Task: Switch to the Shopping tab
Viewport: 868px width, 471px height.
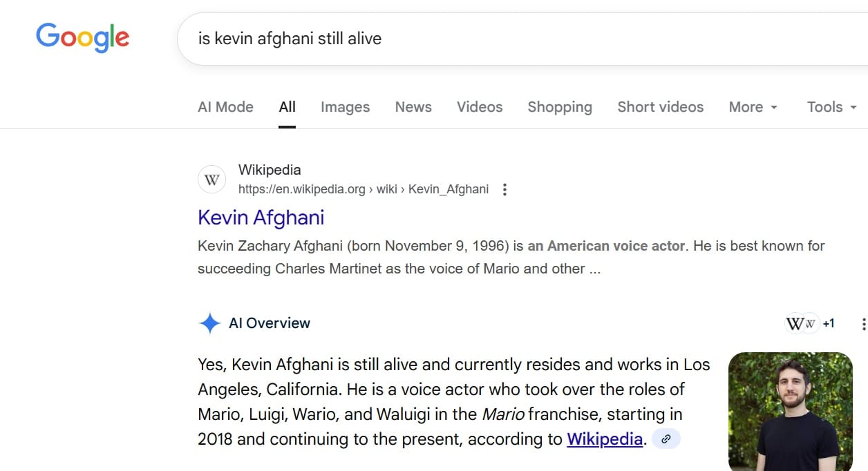Action: [x=560, y=107]
